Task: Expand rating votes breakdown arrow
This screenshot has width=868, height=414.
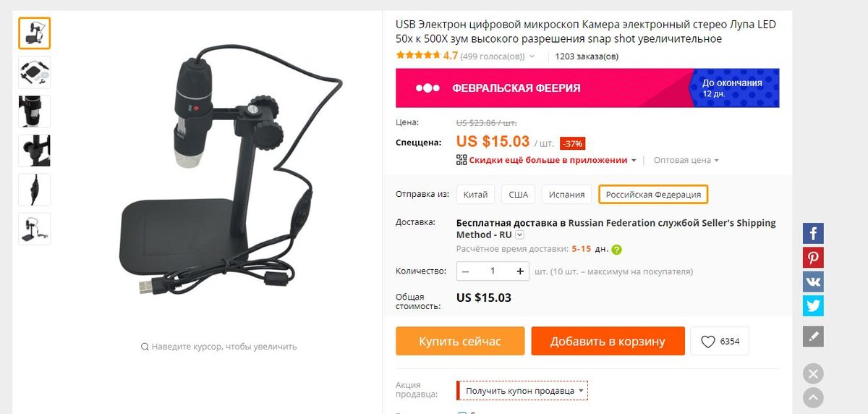Action: 532,56
